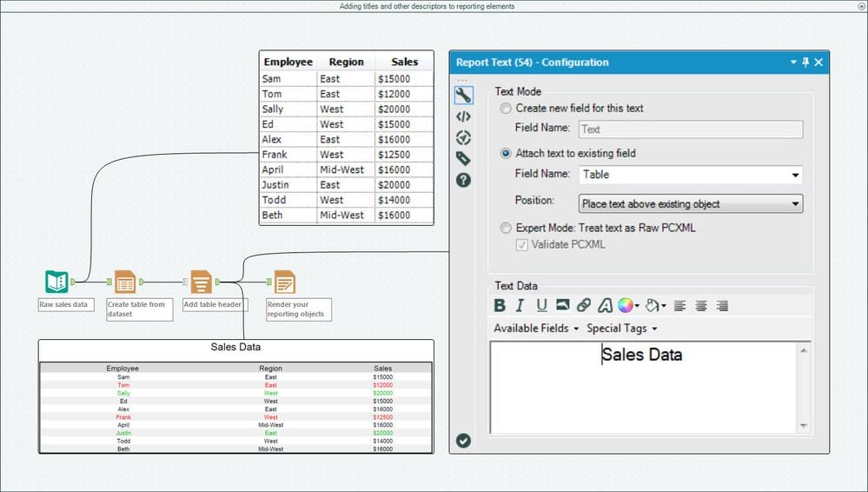This screenshot has height=492, width=868.
Task: Click the Add table header annotation
Action: 215,304
